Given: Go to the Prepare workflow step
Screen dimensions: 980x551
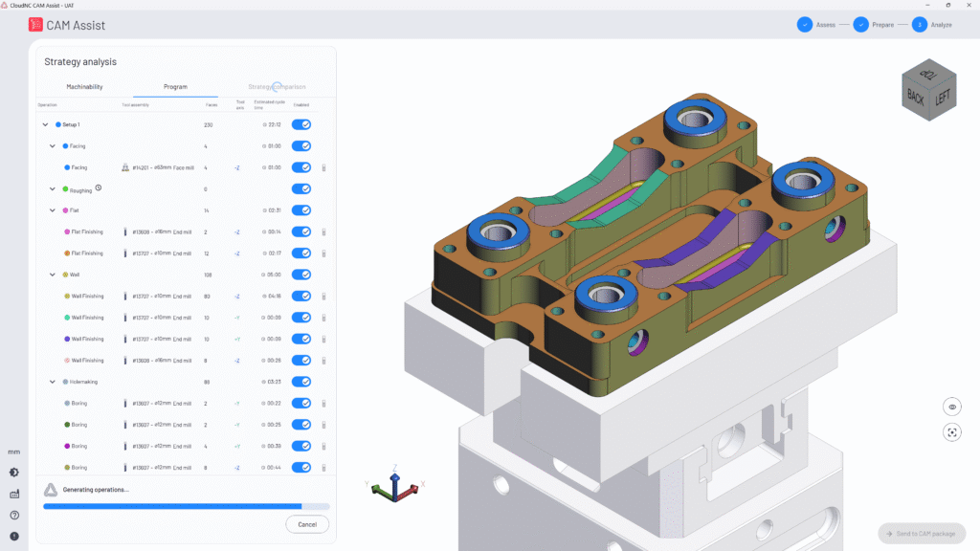Looking at the screenshot, I should click(x=860, y=25).
